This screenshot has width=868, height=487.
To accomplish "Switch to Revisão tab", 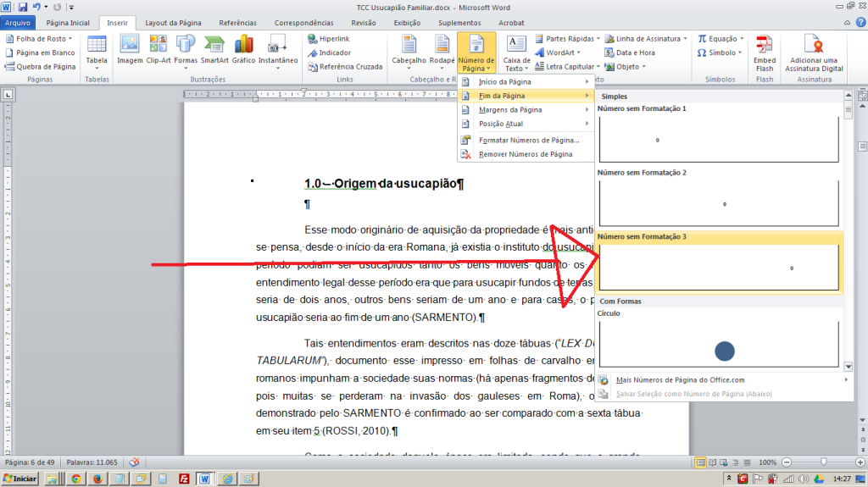I will click(363, 23).
